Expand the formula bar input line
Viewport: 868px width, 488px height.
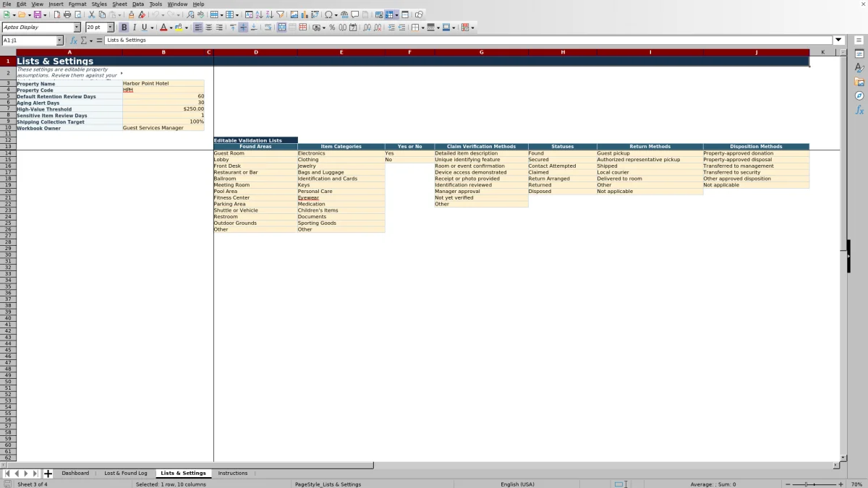point(839,40)
